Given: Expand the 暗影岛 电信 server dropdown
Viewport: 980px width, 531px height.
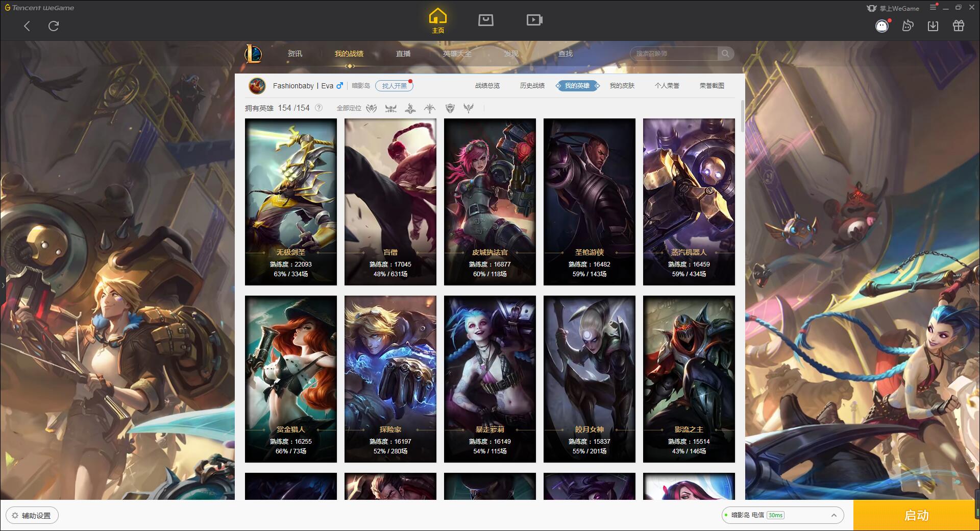Looking at the screenshot, I should coord(834,515).
